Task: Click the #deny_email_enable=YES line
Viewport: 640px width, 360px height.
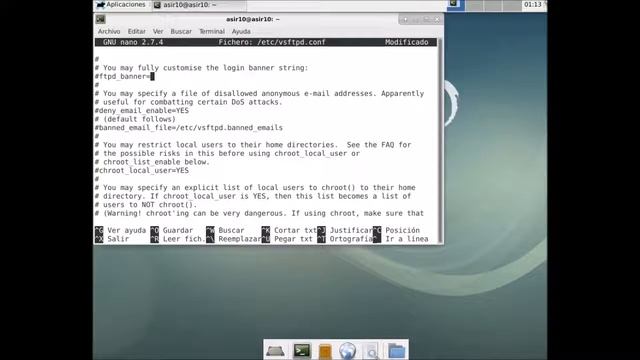Action: (x=142, y=111)
